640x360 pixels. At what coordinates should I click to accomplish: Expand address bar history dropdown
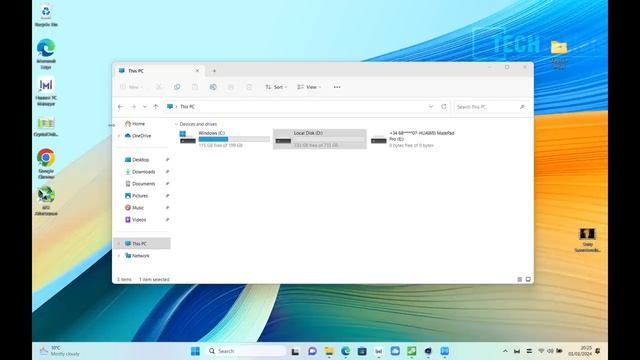pyautogui.click(x=431, y=107)
